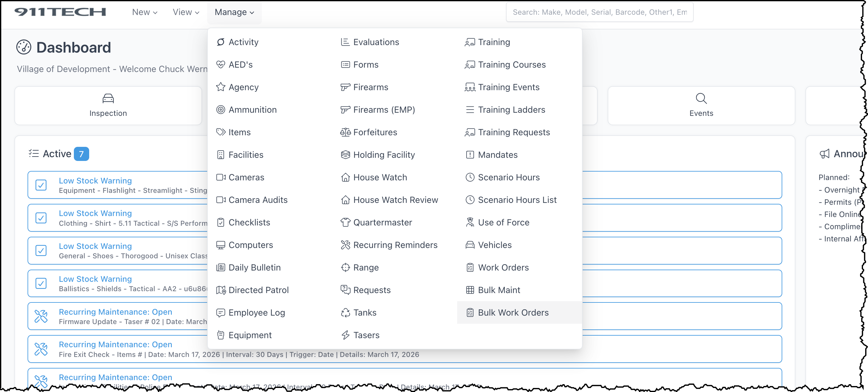Click the Firearms pistol icon

(x=345, y=87)
